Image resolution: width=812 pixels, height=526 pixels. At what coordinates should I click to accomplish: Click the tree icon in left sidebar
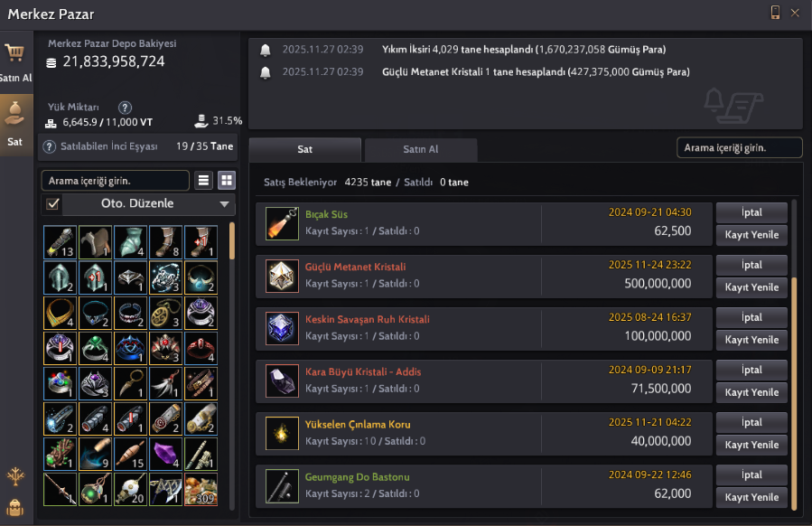[15, 475]
